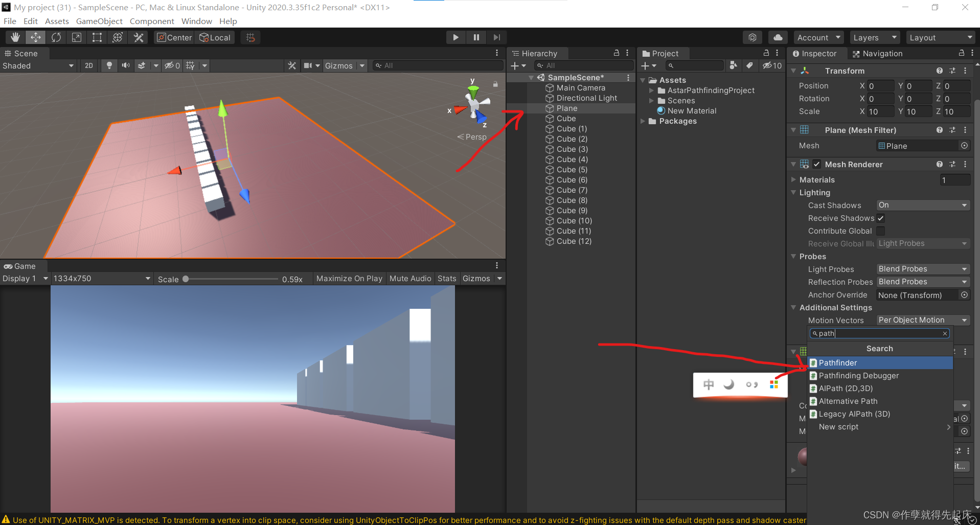
Task: Switch to Navigation tab
Action: pos(877,54)
